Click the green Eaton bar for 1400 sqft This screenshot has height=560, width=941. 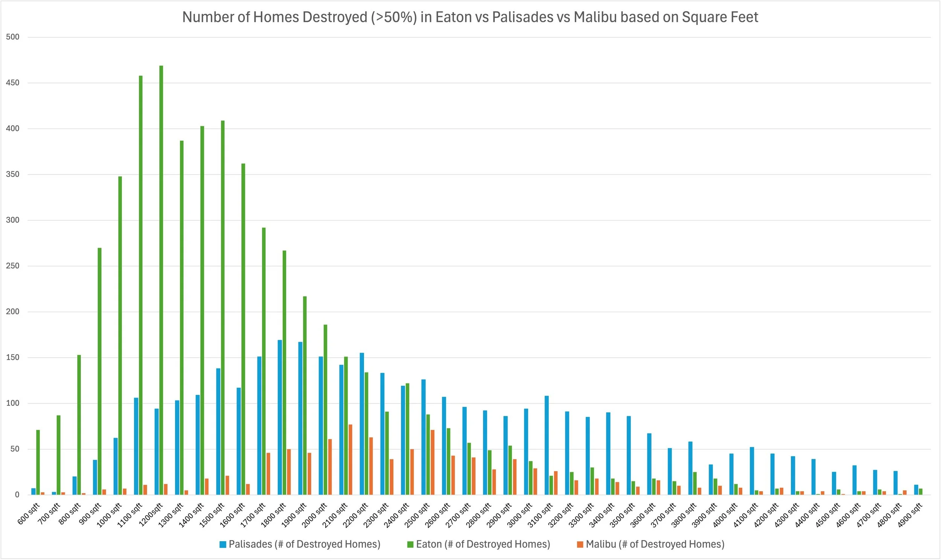coord(202,310)
